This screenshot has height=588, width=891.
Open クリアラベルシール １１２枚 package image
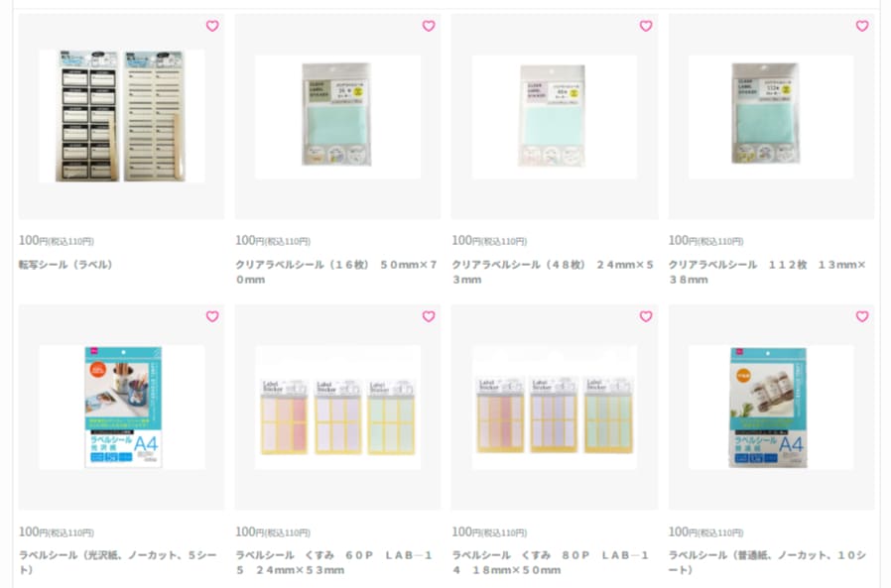pyautogui.click(x=771, y=116)
